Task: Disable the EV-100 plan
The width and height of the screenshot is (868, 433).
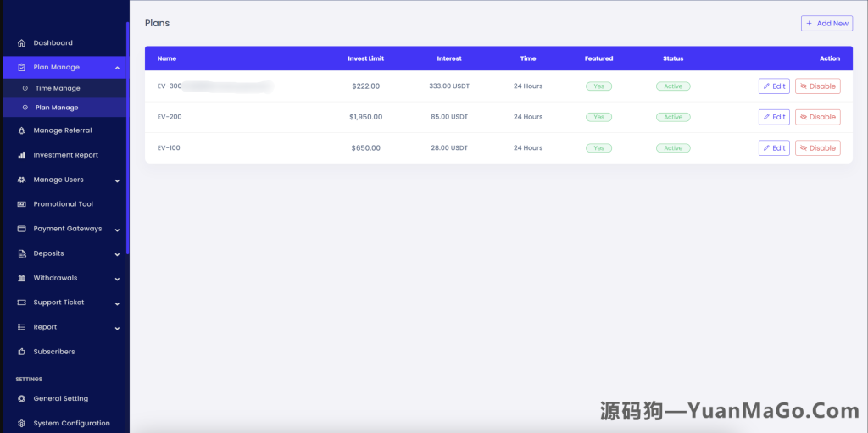Action: (x=818, y=147)
